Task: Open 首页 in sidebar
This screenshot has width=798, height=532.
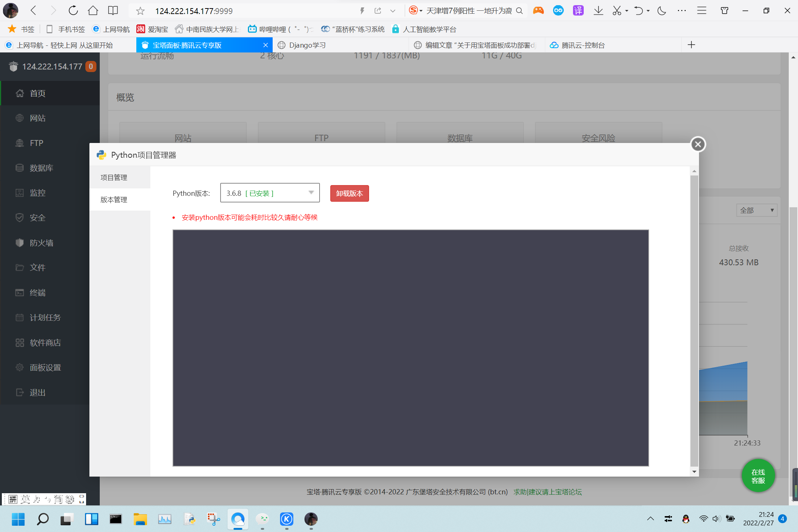Action: (x=50, y=93)
